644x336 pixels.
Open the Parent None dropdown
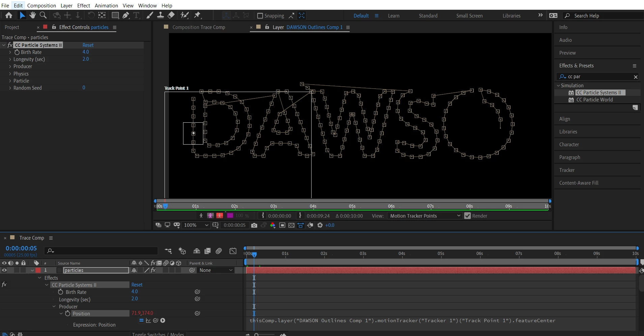tap(216, 270)
